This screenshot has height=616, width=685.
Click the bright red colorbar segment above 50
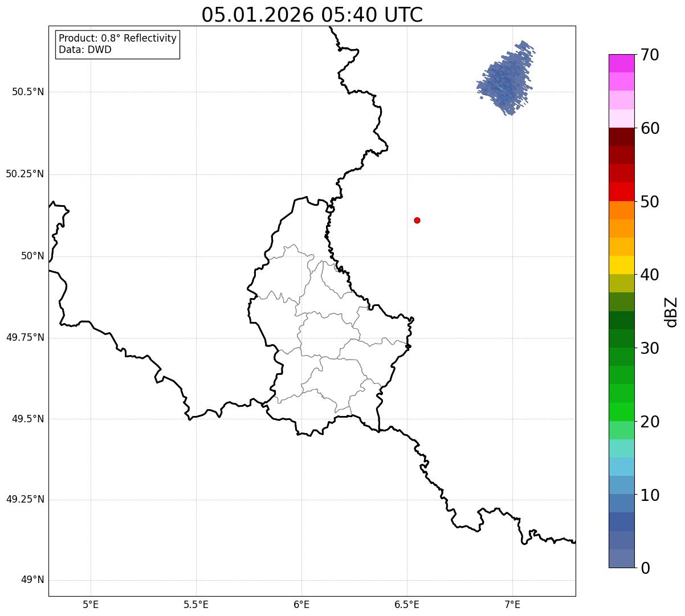(621, 191)
